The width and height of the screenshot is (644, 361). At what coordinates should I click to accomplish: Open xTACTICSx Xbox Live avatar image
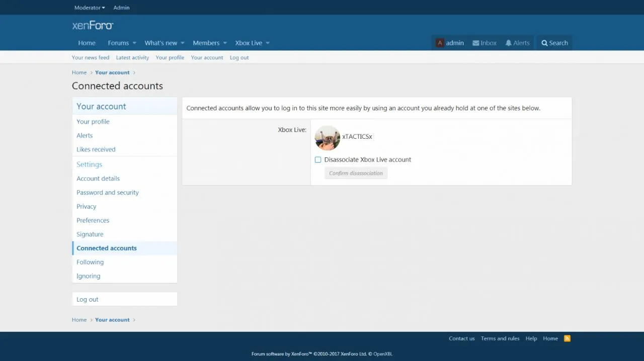[x=328, y=138]
